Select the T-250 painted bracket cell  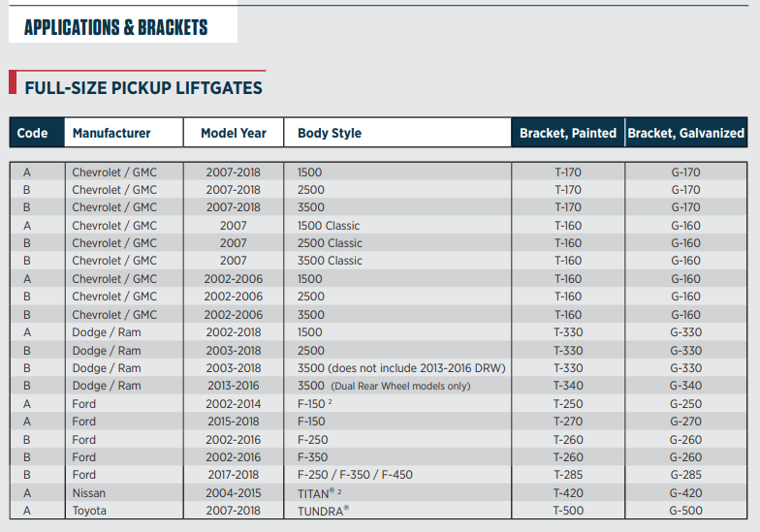pyautogui.click(x=568, y=403)
